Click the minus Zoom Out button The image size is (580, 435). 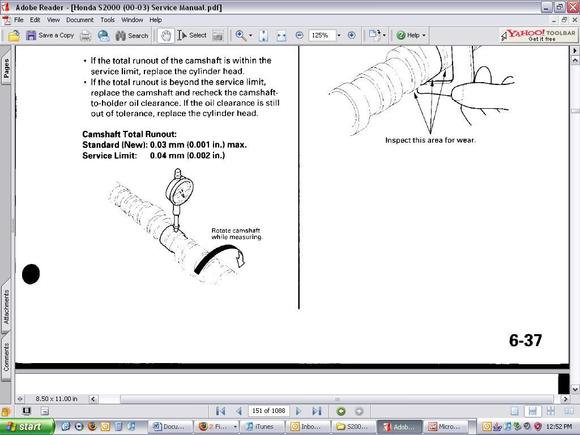pyautogui.click(x=299, y=36)
